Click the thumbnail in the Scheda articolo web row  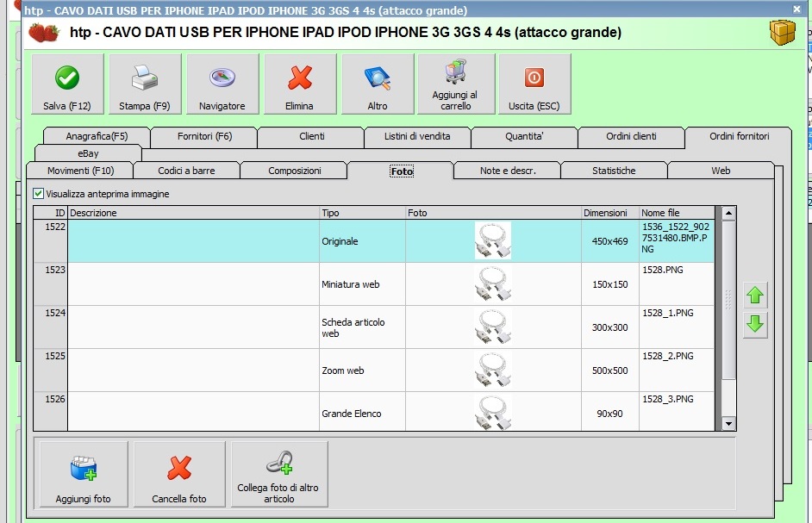[493, 327]
